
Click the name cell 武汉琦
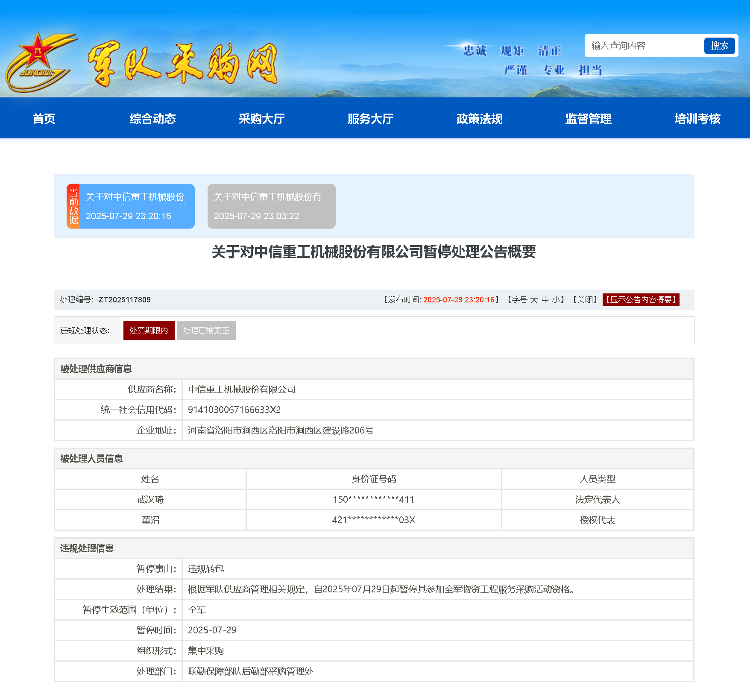150,499
